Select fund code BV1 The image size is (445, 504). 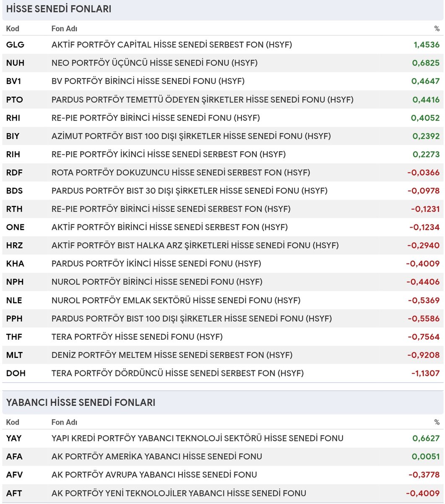(x=14, y=81)
